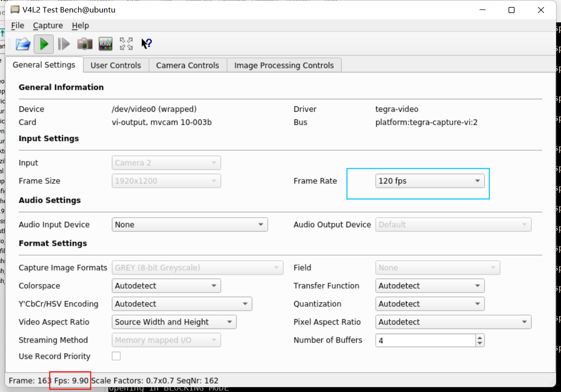Screen dimensions: 561x392
Task: Toggle the Use Record Priority checkbox
Action: (x=116, y=356)
